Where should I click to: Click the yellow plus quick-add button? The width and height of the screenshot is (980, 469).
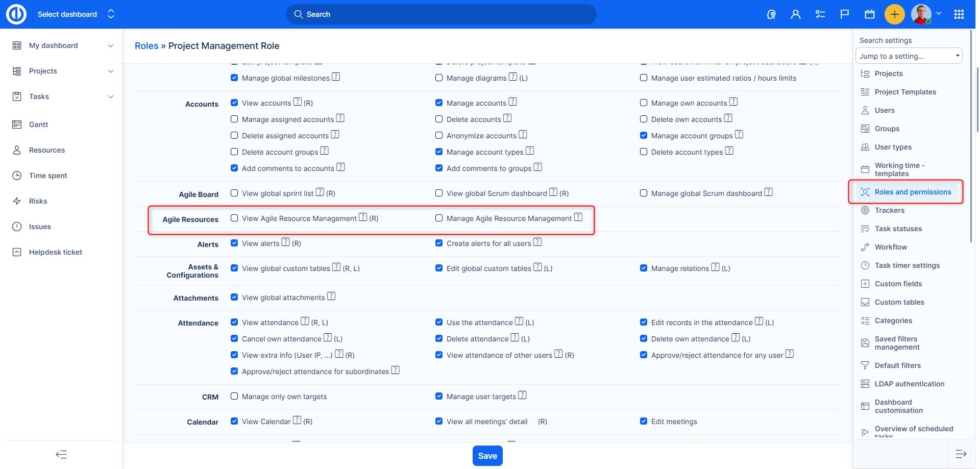click(x=894, y=14)
